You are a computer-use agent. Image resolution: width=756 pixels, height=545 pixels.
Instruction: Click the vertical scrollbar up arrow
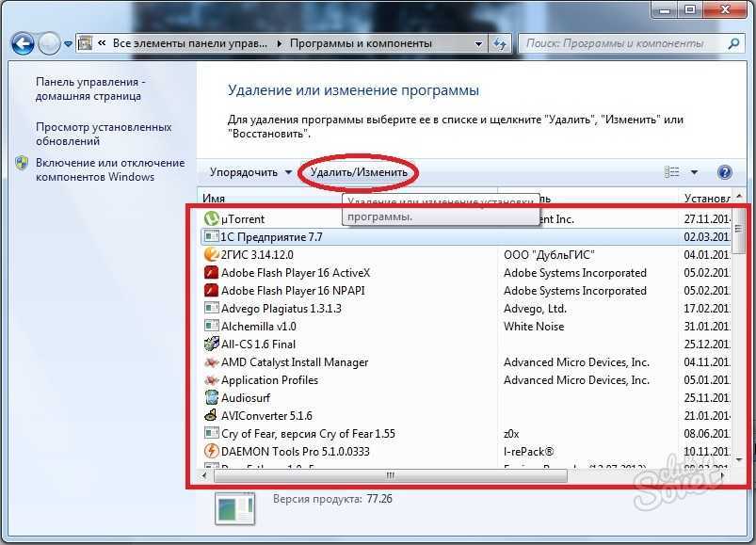739,197
